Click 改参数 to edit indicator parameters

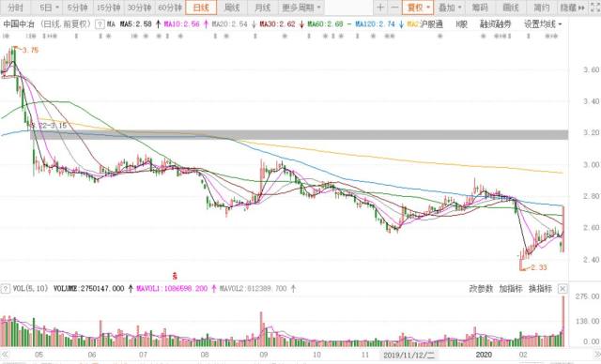coord(481,289)
